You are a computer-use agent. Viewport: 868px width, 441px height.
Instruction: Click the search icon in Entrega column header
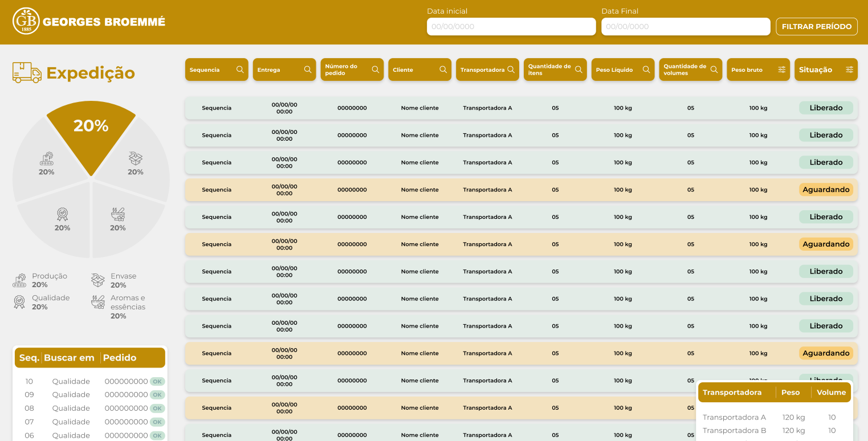308,70
